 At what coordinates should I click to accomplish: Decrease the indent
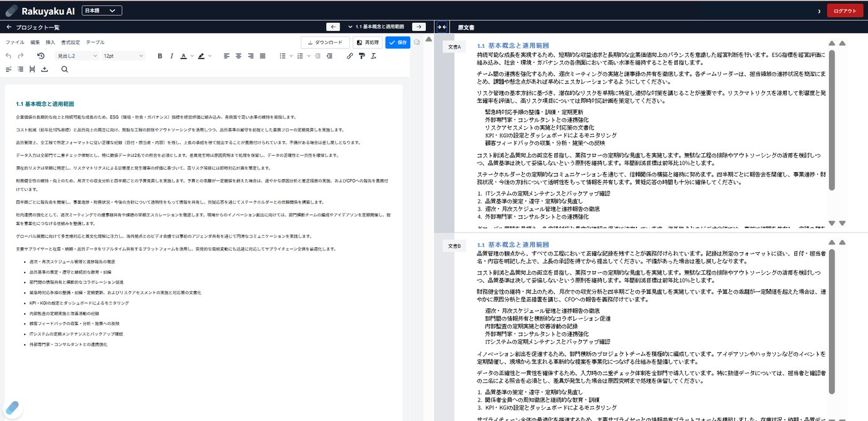[x=318, y=56]
